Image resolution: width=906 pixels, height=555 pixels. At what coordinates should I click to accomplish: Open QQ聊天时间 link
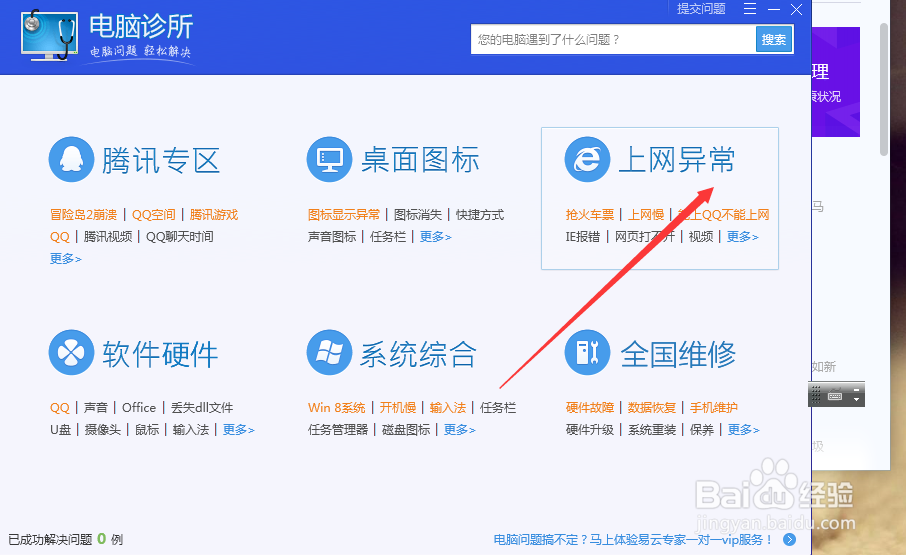point(180,237)
